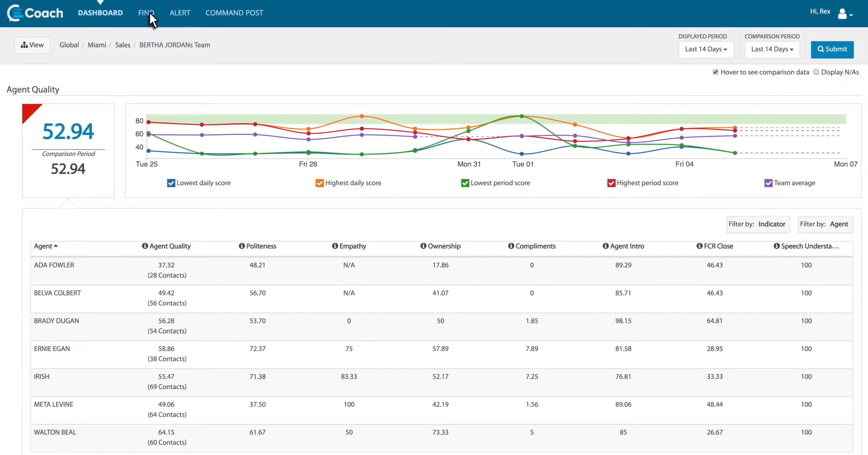Navigate to Global breadcrumb

[69, 45]
